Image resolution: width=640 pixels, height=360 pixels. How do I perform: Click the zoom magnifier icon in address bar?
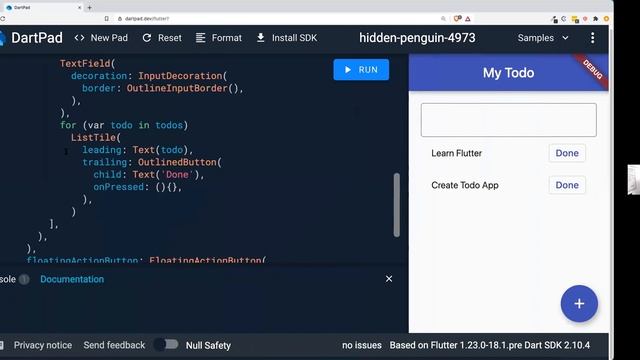click(x=443, y=18)
